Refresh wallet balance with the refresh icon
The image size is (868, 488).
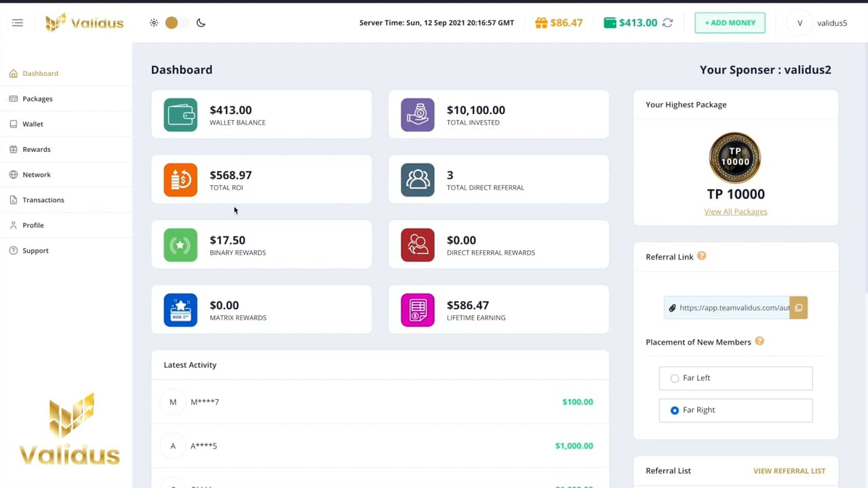(x=667, y=22)
